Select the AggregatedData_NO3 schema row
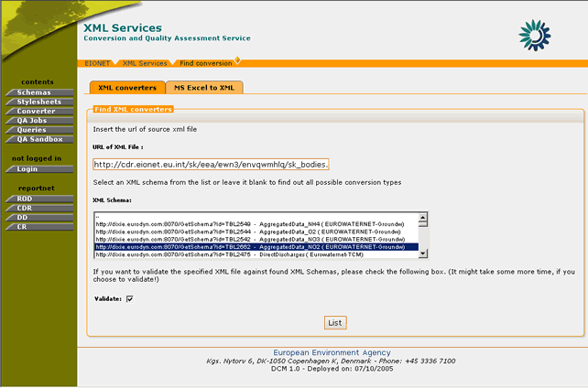 coord(256,240)
